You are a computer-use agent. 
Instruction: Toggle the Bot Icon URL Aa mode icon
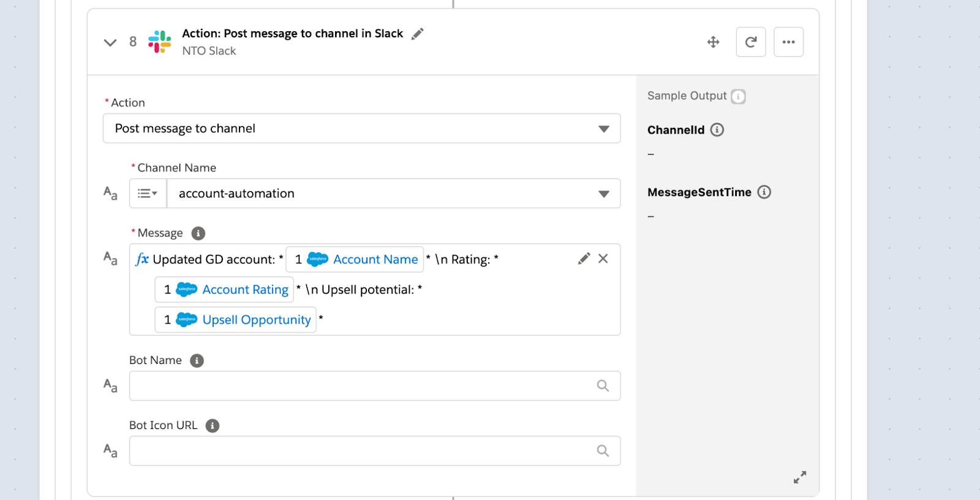[110, 451]
